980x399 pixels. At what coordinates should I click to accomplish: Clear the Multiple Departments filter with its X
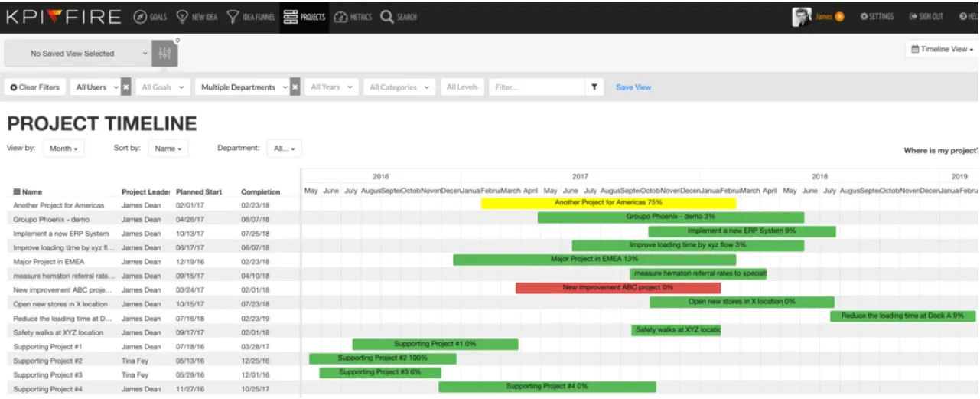coord(295,87)
